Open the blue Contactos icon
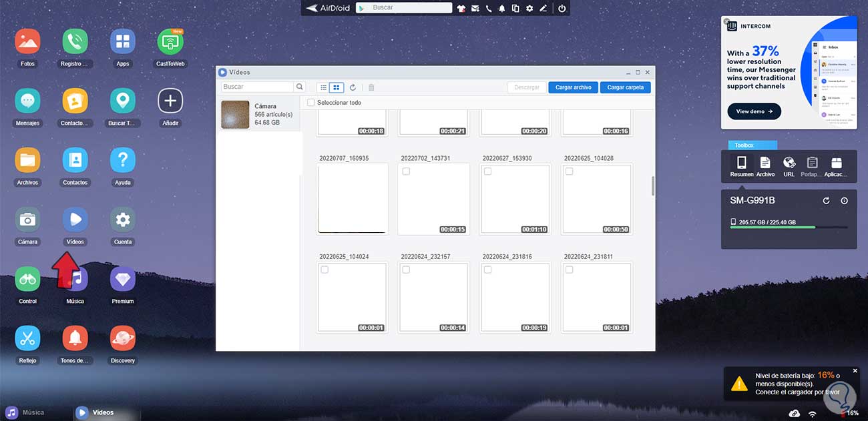Viewport: 868px width, 421px height. click(75, 160)
